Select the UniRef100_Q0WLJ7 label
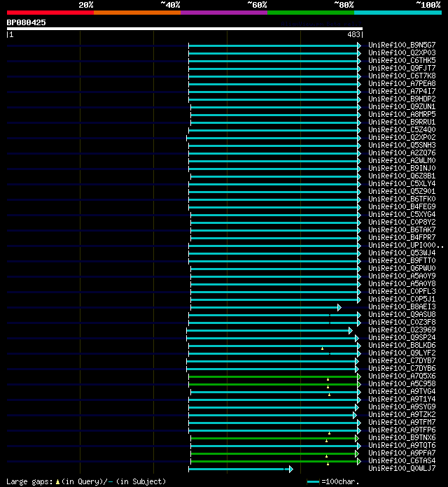 coord(402,468)
